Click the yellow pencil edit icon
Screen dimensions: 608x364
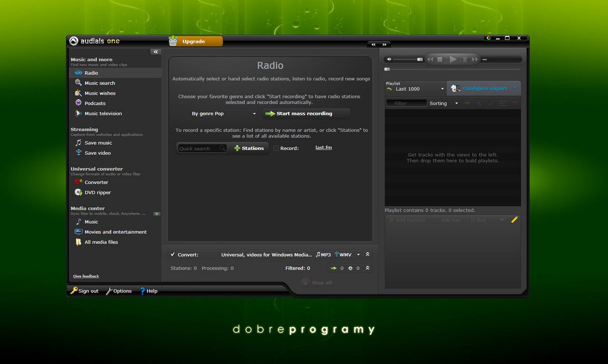coord(514,220)
